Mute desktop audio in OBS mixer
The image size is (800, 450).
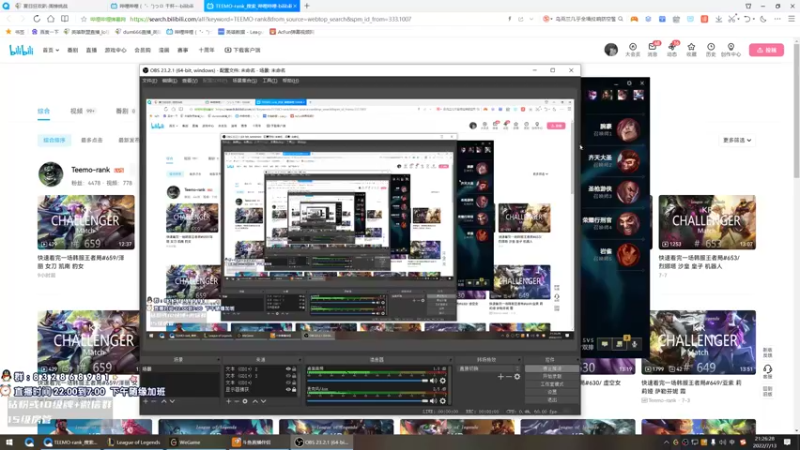(x=433, y=381)
